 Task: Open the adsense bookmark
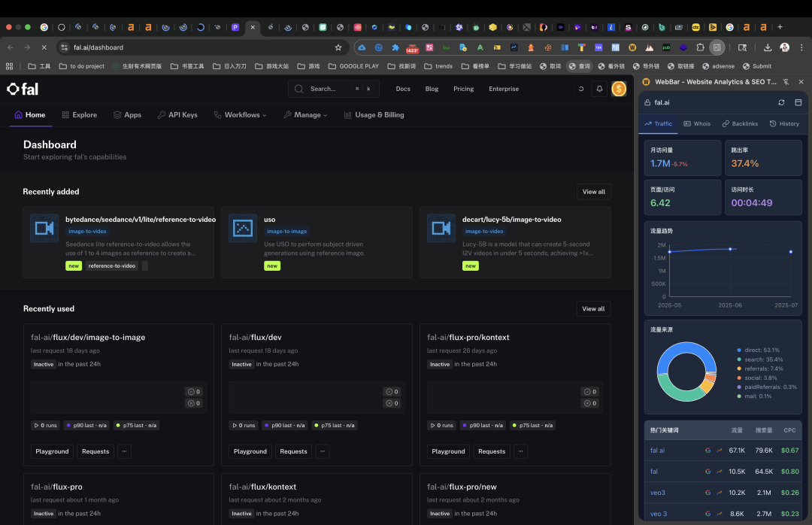coord(718,66)
